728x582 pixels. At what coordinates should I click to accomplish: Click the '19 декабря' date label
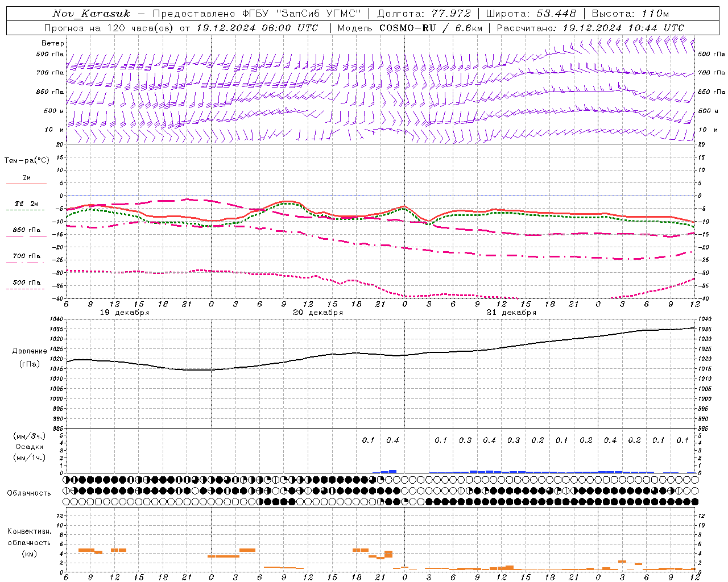125,313
